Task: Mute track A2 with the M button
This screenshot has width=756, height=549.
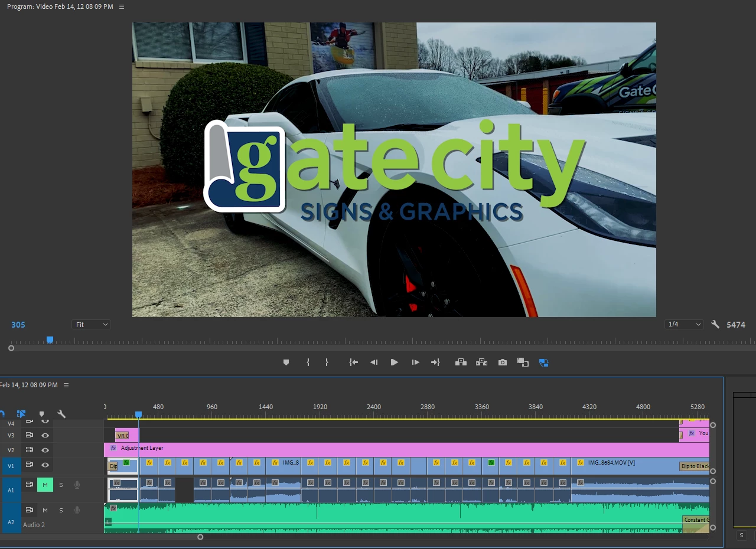Action: coord(45,510)
